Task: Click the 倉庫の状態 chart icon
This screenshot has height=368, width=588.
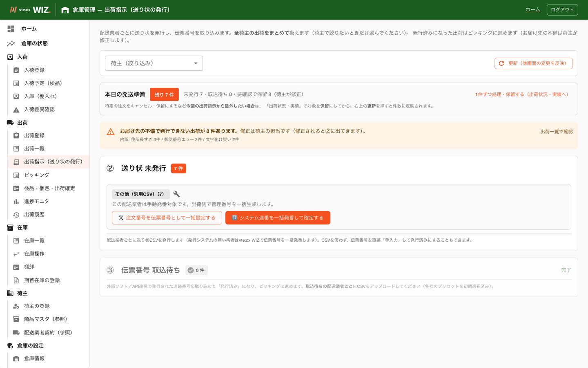Action: point(11,43)
